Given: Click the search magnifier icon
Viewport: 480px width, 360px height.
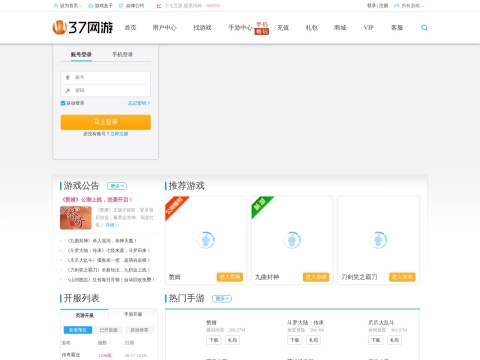Looking at the screenshot, I should point(424,28).
